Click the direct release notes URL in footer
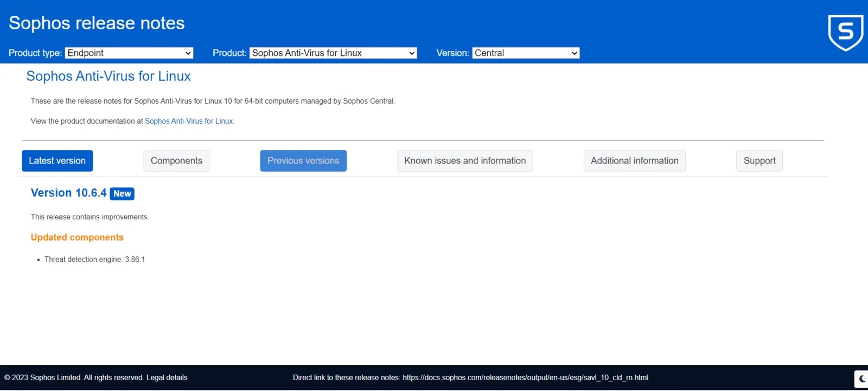The height and width of the screenshot is (391, 868). point(525,377)
